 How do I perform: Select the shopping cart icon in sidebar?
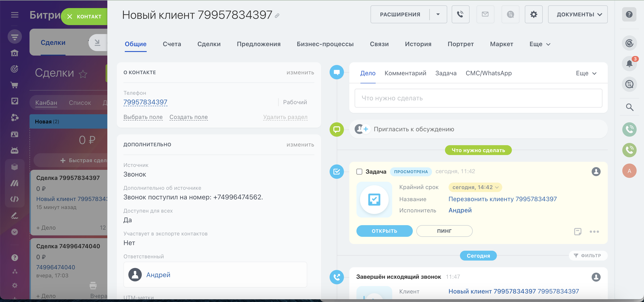(x=15, y=85)
